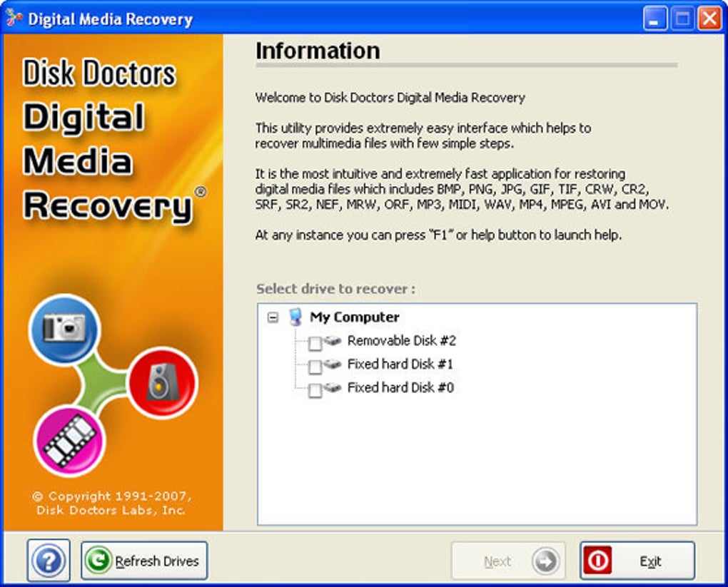Check the Removable Disk #2 checkbox

click(315, 344)
